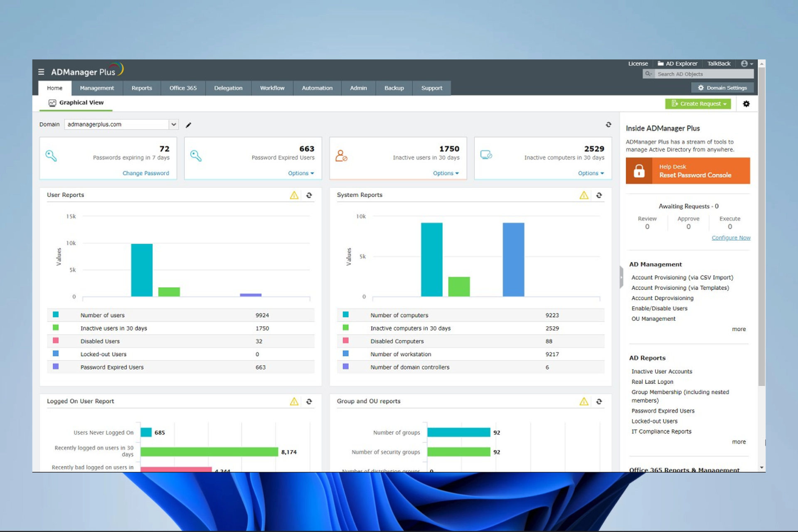Click the Users Never Logged On bar
Screen dimensions: 798x532
(146, 432)
